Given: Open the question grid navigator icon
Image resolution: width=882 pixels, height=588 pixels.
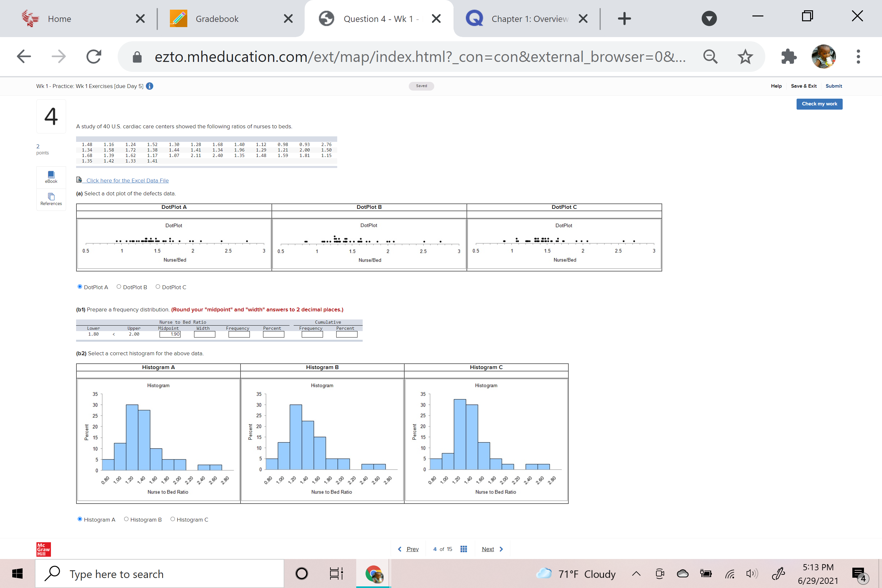Looking at the screenshot, I should pos(464,549).
